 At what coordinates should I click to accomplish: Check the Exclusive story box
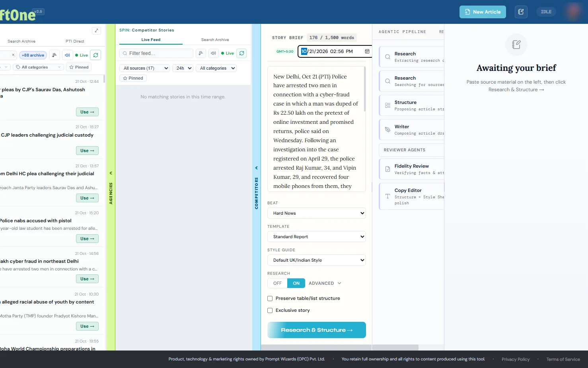(270, 310)
